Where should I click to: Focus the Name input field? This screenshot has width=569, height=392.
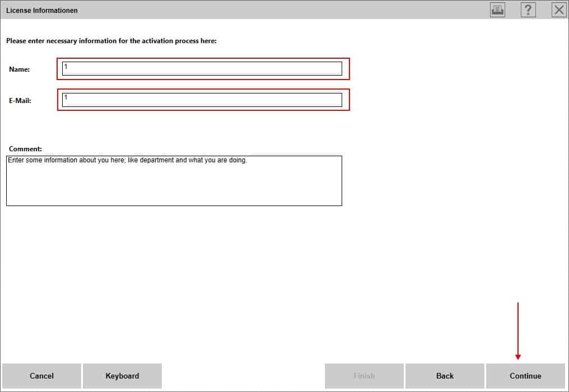pyautogui.click(x=202, y=69)
